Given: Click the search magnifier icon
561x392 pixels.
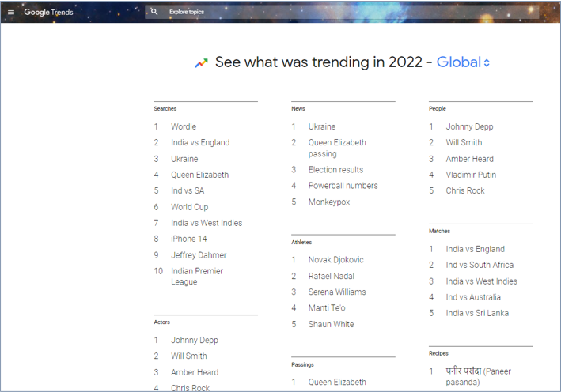Looking at the screenshot, I should [154, 12].
